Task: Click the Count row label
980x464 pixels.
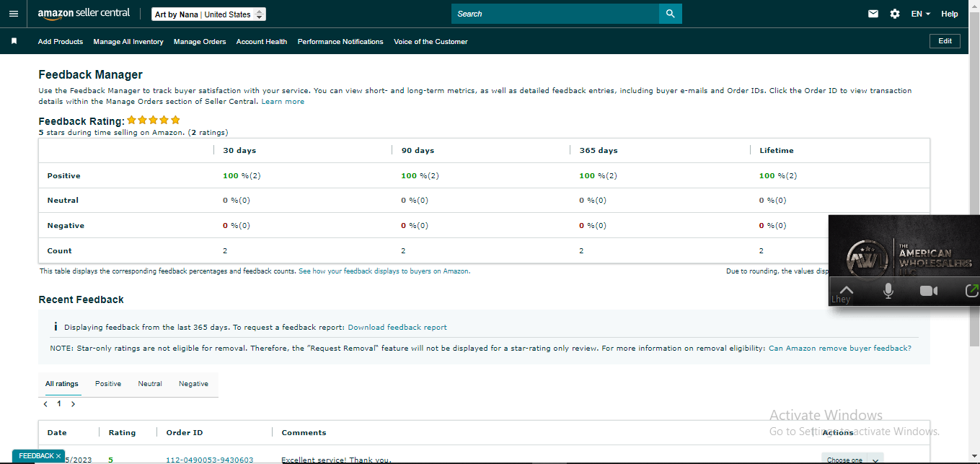Action: (x=60, y=251)
